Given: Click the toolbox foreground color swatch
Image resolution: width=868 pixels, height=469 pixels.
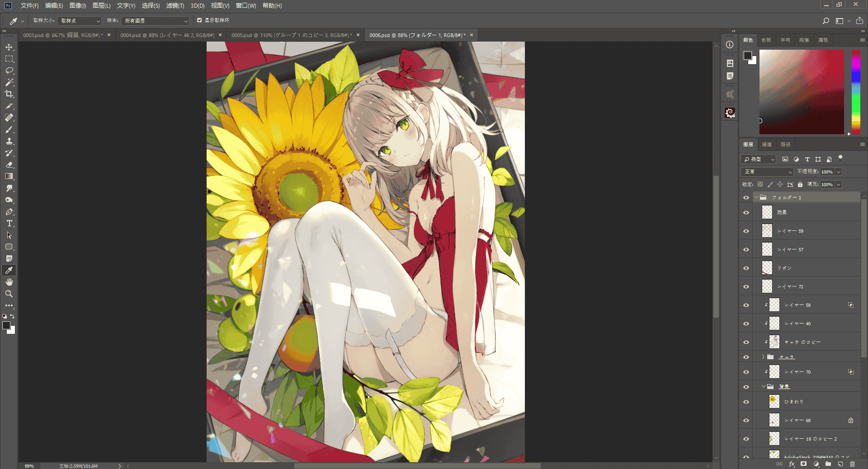Looking at the screenshot, I should pyautogui.click(x=6, y=325).
